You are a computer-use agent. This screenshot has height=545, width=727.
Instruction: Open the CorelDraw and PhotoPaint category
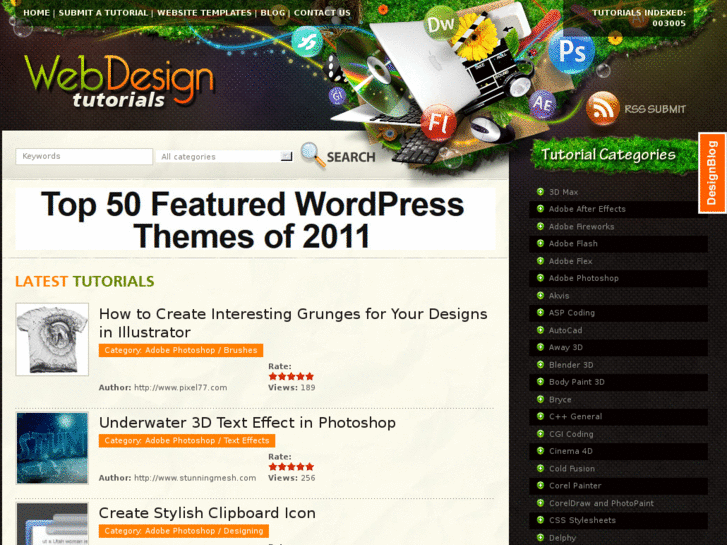click(x=601, y=503)
